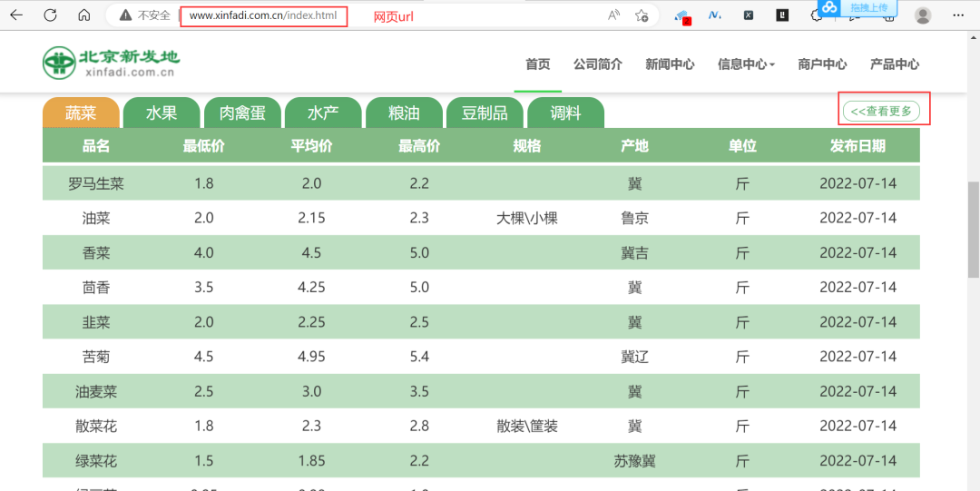Image resolution: width=980 pixels, height=491 pixels.
Task: Click the 冀吉 origin cell
Action: click(634, 252)
